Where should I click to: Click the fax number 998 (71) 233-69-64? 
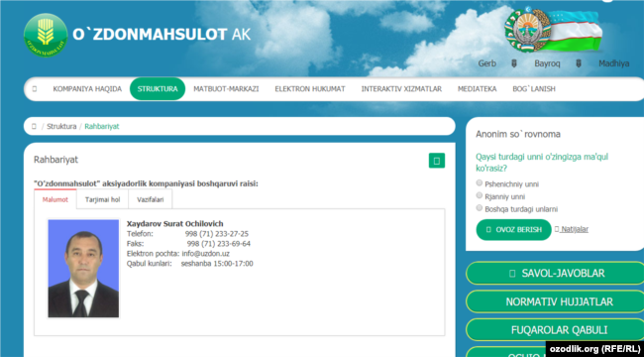click(x=219, y=244)
